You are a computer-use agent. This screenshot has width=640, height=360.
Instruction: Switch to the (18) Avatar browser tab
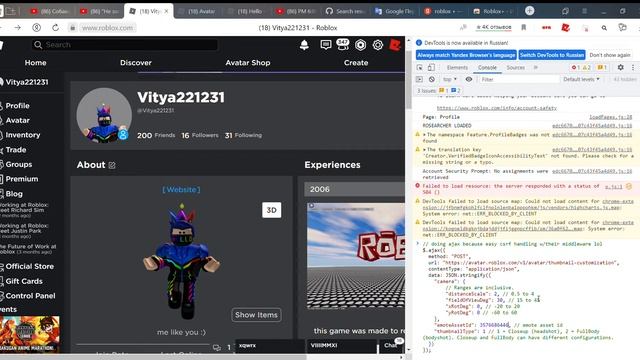198,11
